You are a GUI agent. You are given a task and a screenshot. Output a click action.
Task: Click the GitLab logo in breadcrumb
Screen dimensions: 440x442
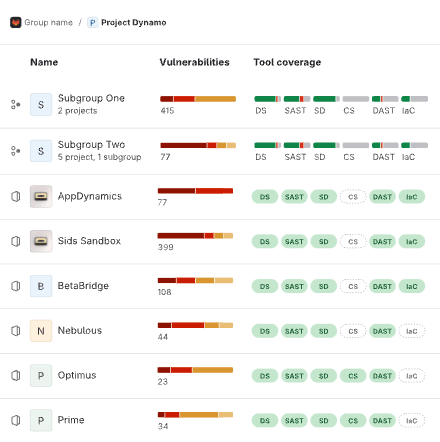tap(16, 22)
